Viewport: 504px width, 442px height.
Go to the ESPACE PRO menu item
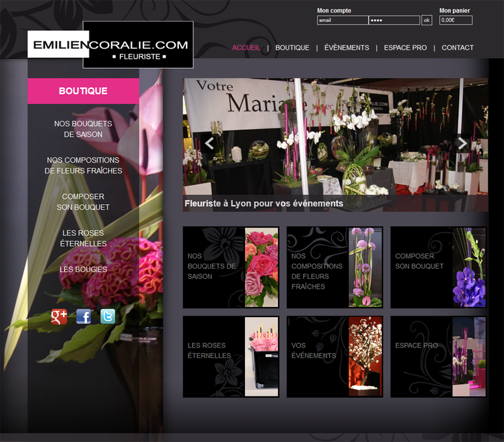[x=405, y=48]
